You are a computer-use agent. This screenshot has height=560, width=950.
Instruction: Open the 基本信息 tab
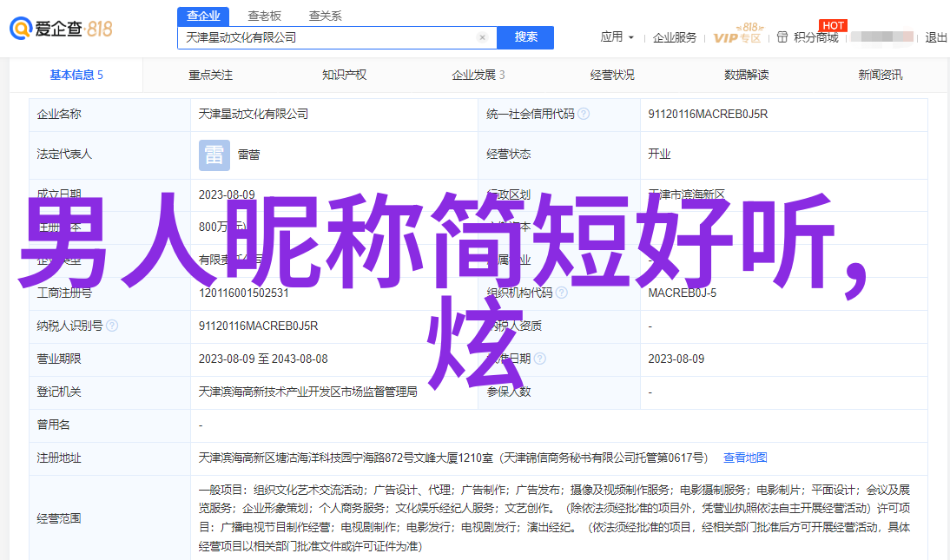[76, 76]
